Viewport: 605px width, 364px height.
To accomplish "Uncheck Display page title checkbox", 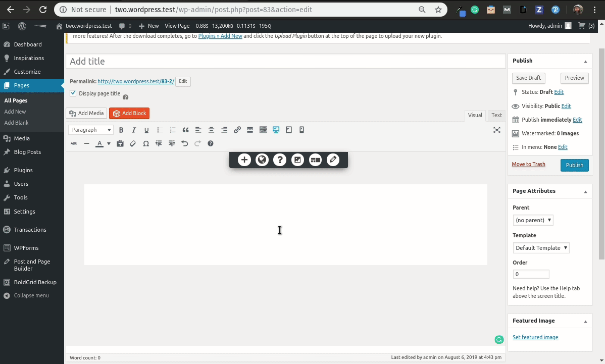I will point(73,93).
